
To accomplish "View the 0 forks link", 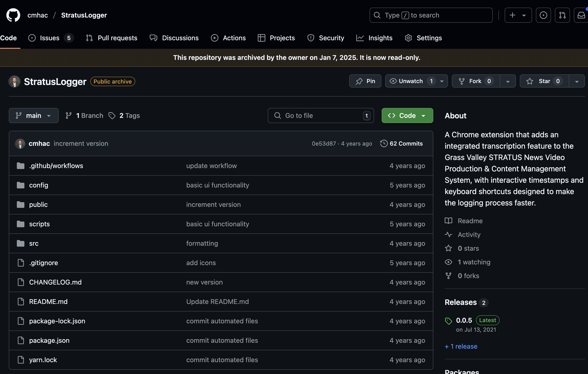I will [462, 276].
